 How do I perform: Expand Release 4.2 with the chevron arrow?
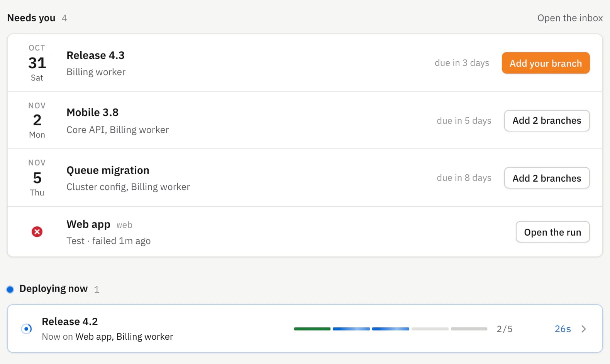(584, 329)
